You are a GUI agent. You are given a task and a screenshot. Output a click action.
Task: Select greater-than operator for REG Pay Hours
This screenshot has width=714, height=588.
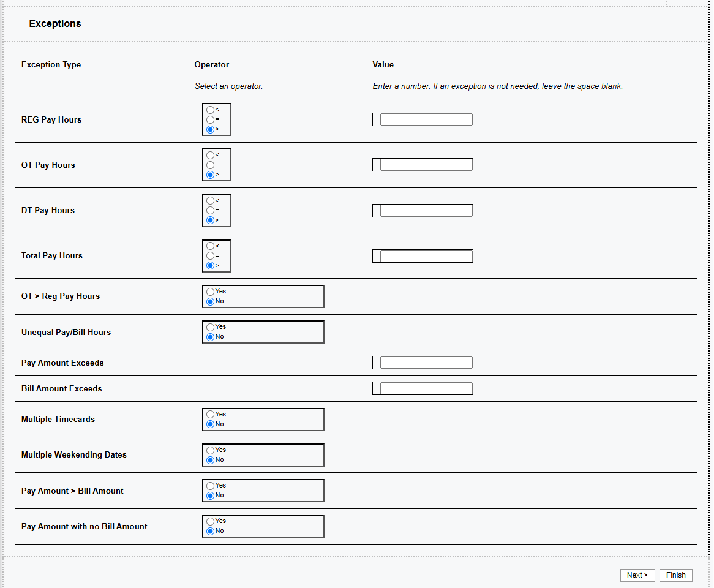pyautogui.click(x=211, y=130)
